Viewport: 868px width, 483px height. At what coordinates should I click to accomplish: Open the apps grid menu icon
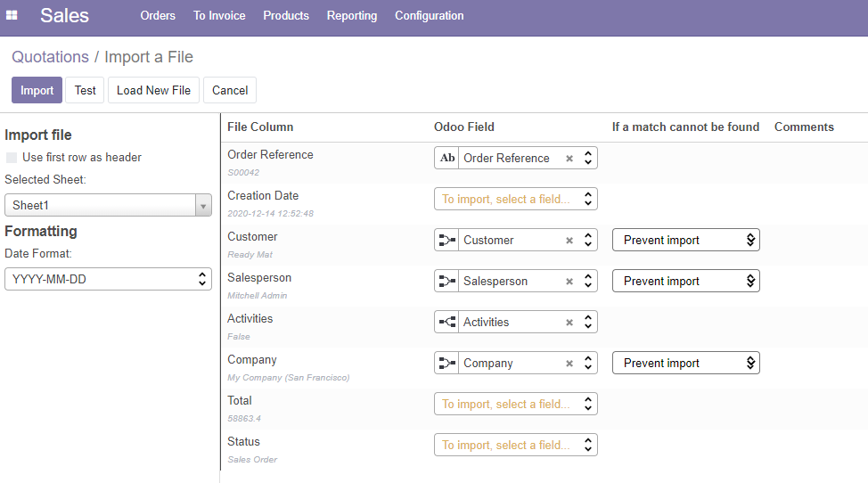tap(12, 15)
